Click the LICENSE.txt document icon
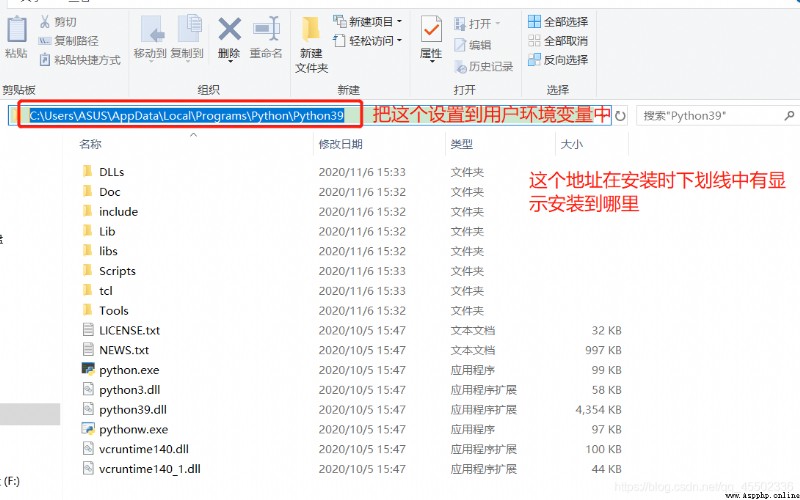The width and height of the screenshot is (800, 500). 88,330
